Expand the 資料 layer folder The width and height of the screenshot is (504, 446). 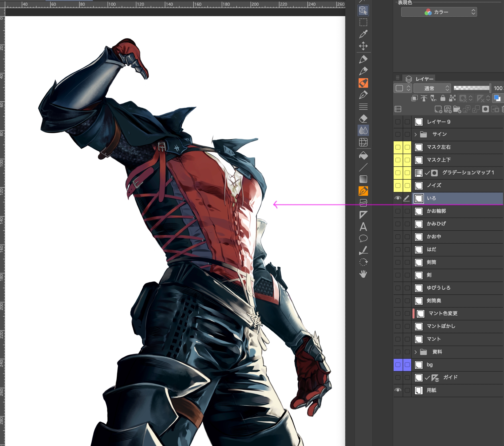point(416,352)
